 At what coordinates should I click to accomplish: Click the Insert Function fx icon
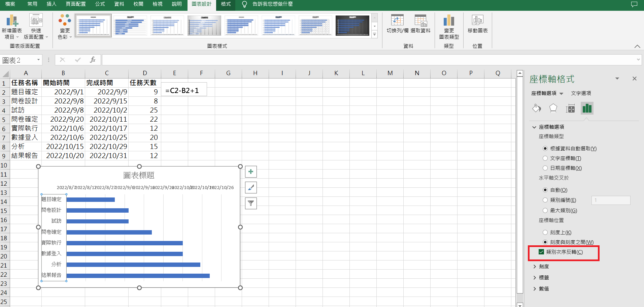(93, 60)
